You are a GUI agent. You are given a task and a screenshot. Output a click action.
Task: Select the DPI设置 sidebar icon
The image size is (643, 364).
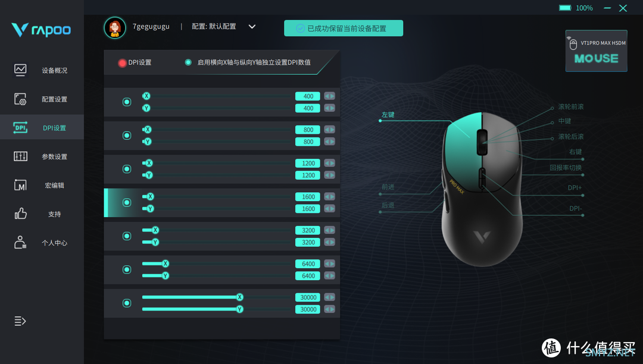point(20,128)
